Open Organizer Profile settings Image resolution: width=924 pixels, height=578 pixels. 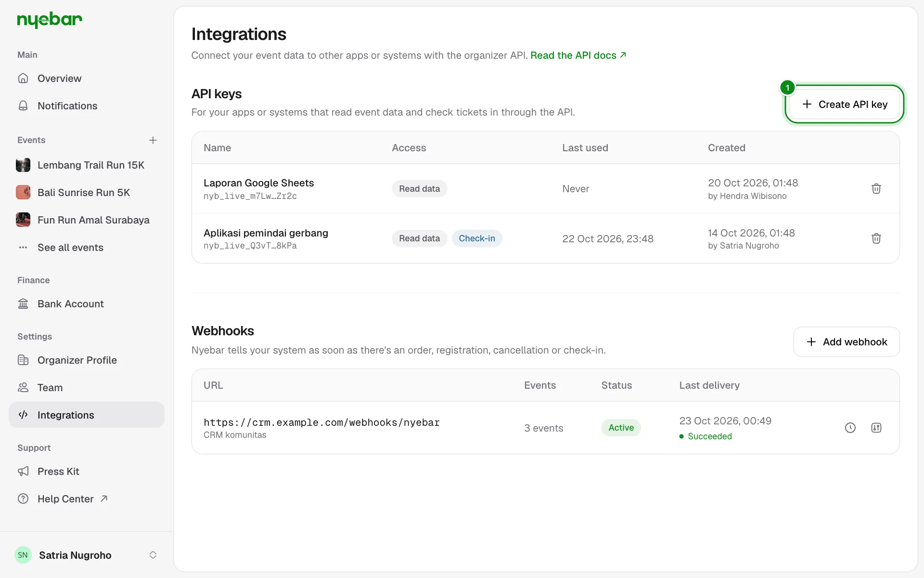click(87, 360)
